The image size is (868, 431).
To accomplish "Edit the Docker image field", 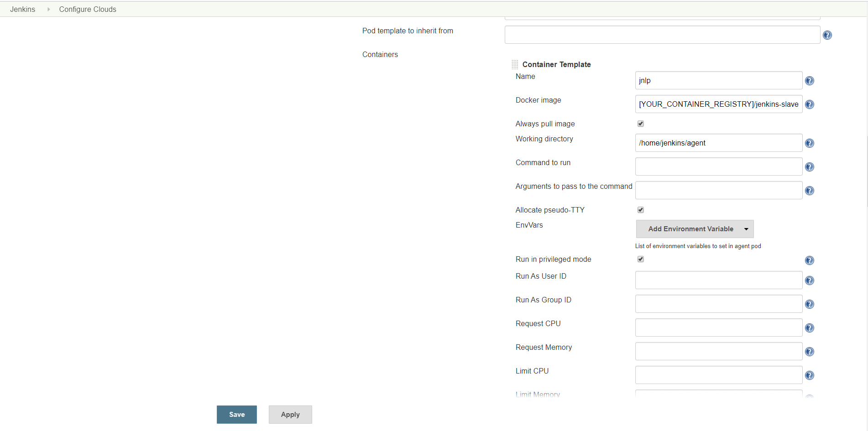I will coord(719,104).
